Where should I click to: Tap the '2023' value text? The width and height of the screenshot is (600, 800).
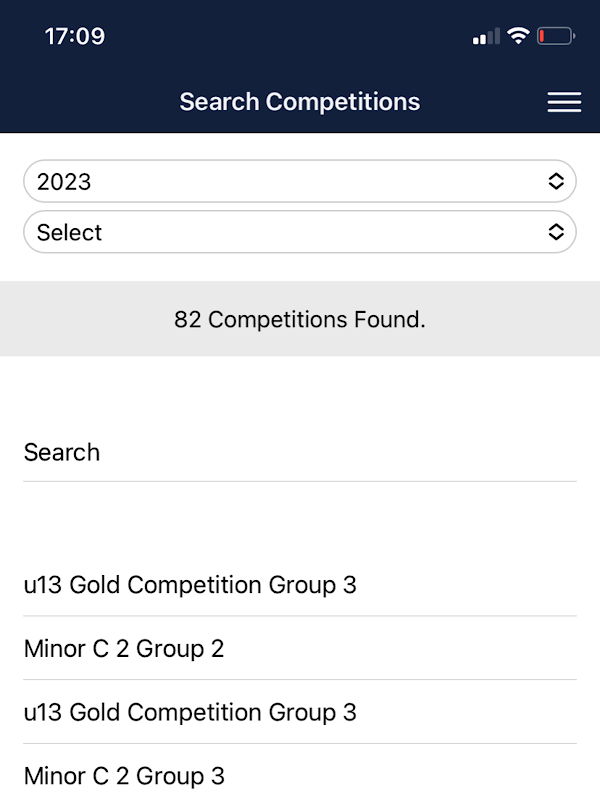(x=64, y=182)
